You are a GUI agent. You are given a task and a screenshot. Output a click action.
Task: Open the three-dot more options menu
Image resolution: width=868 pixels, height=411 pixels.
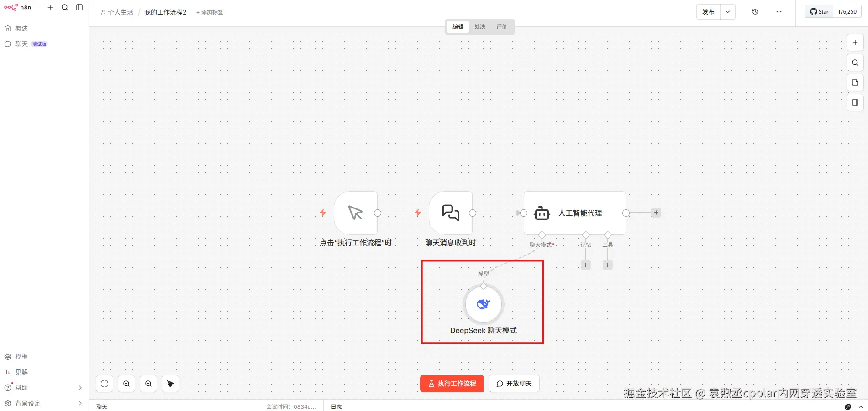click(x=779, y=12)
